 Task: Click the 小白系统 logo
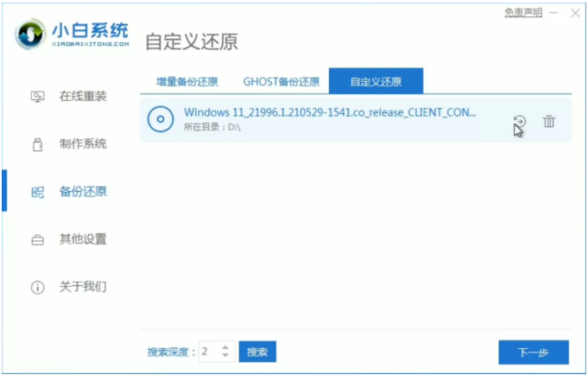pyautogui.click(x=73, y=34)
